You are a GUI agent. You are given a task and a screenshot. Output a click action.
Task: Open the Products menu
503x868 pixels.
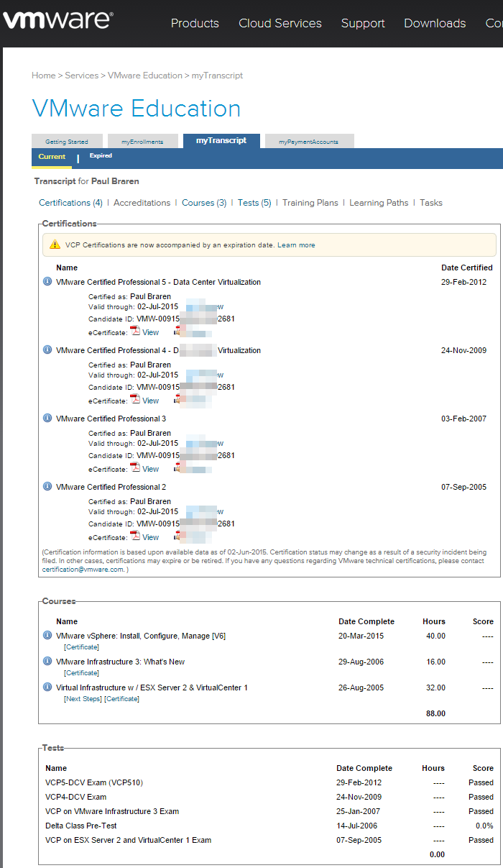[x=195, y=23]
